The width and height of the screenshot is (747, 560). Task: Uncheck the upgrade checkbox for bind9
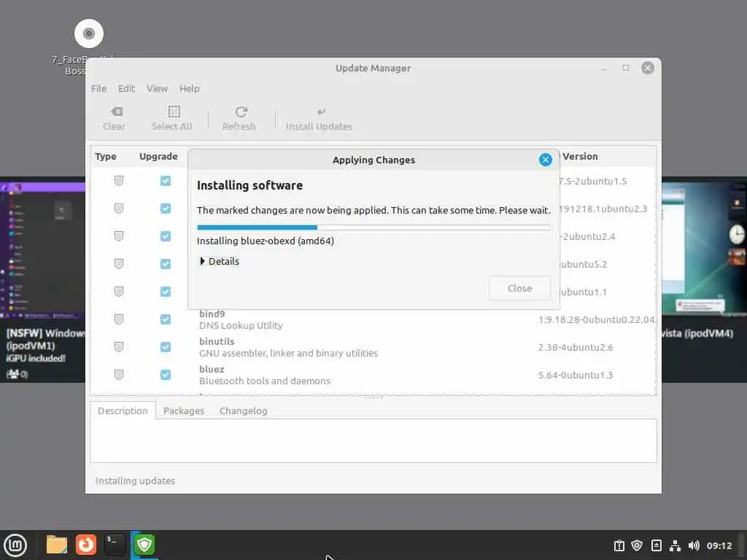(166, 319)
